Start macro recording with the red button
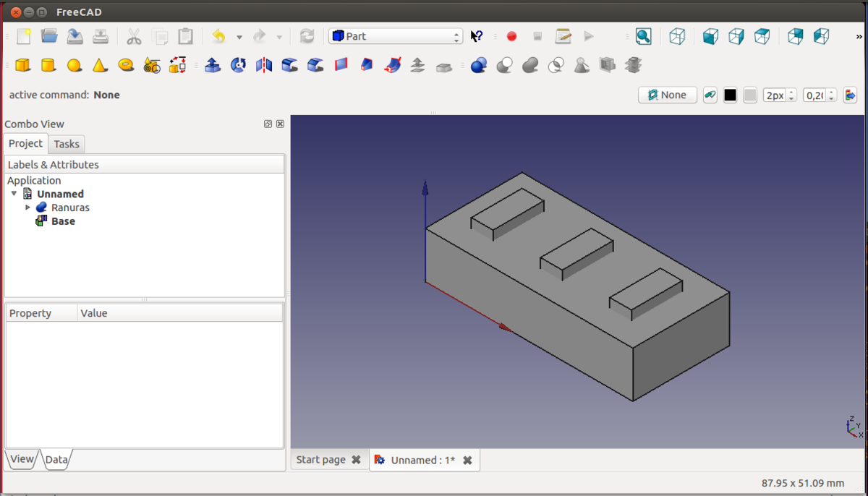The image size is (868, 496). pos(511,36)
